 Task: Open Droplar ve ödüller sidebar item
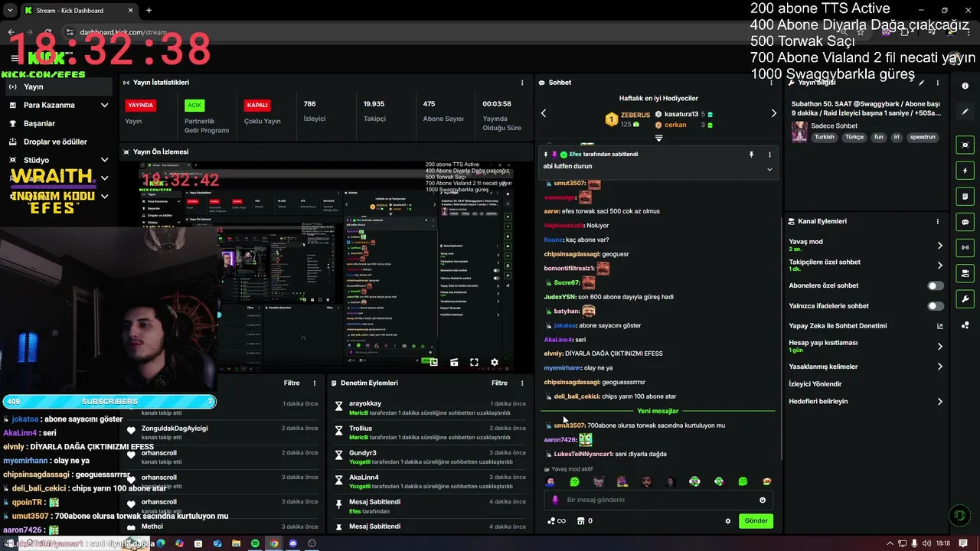(x=55, y=142)
